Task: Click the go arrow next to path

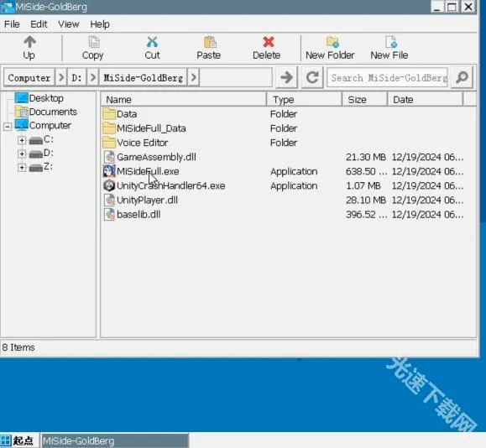Action: tap(286, 77)
